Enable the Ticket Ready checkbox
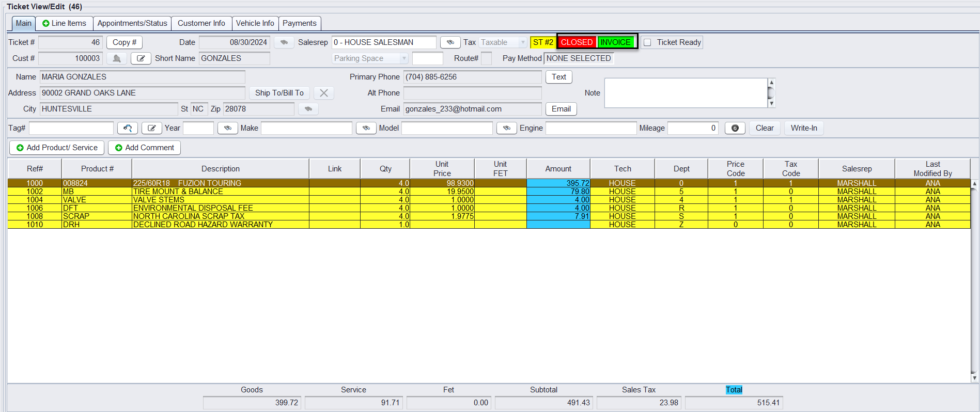The height and width of the screenshot is (412, 980). [647, 42]
